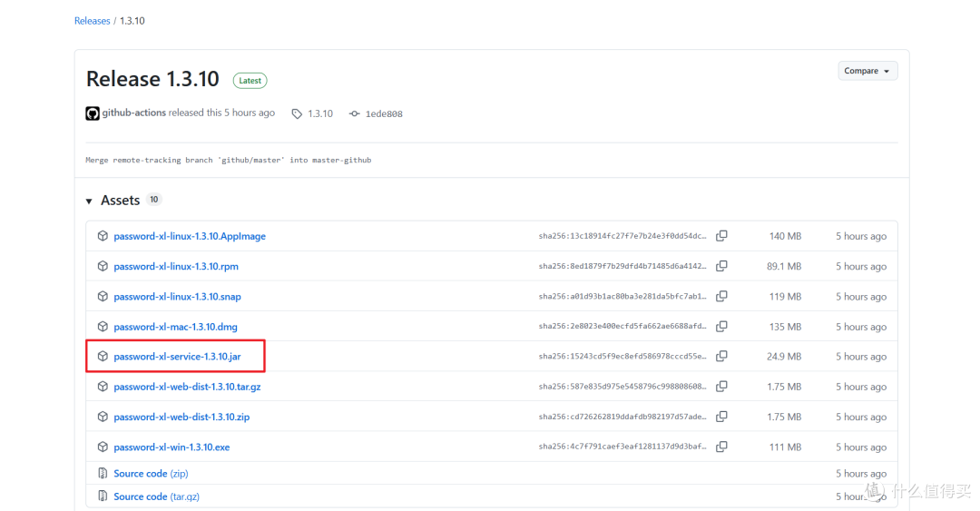Screen dimensions: 980x511
Task: Download Source code (tar.gz)
Action: tap(156, 496)
